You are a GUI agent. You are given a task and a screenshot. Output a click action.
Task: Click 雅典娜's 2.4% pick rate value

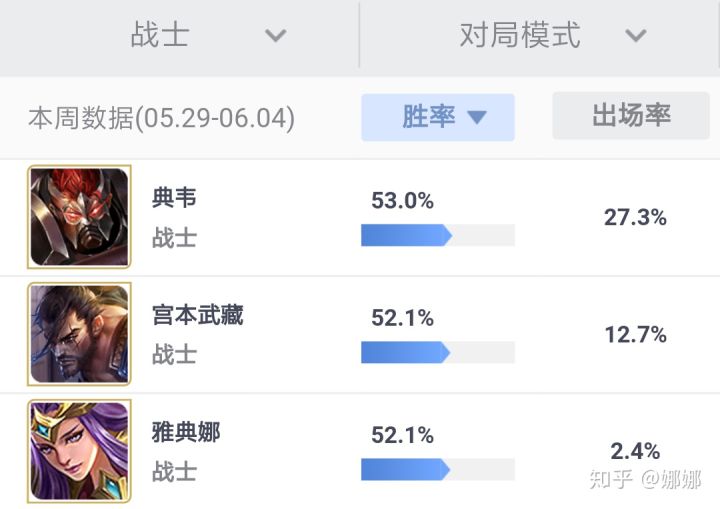point(635,451)
